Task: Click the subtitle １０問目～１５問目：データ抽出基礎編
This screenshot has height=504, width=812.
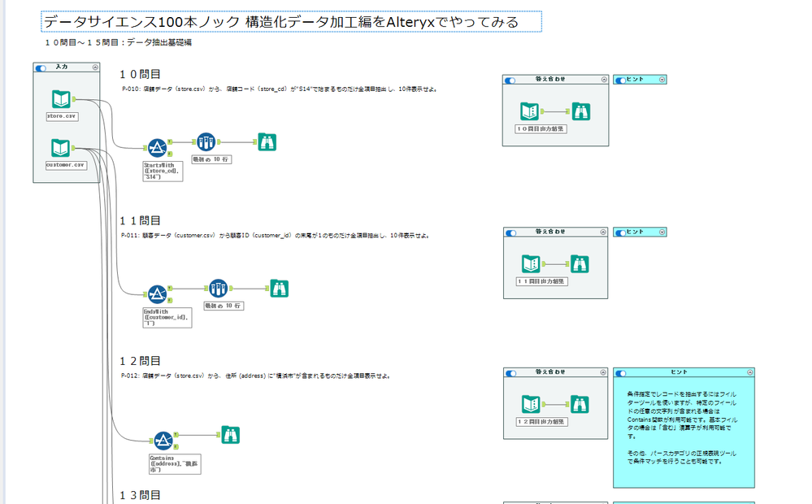Action: tap(119, 42)
